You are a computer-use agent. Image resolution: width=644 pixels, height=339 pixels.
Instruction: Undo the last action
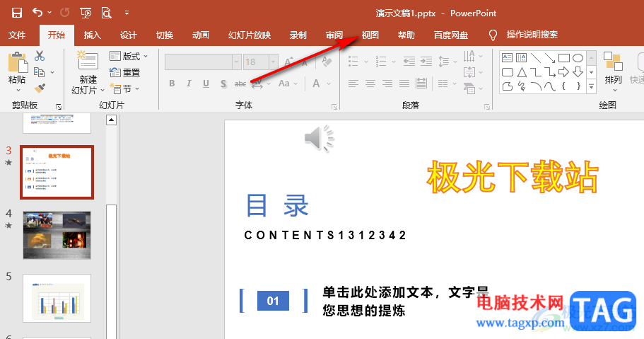tap(37, 13)
